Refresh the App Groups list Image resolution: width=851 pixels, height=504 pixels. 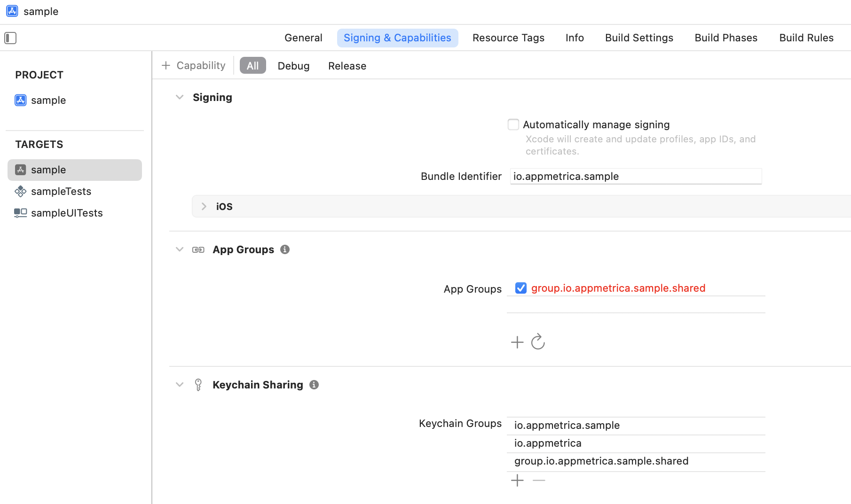(x=538, y=342)
